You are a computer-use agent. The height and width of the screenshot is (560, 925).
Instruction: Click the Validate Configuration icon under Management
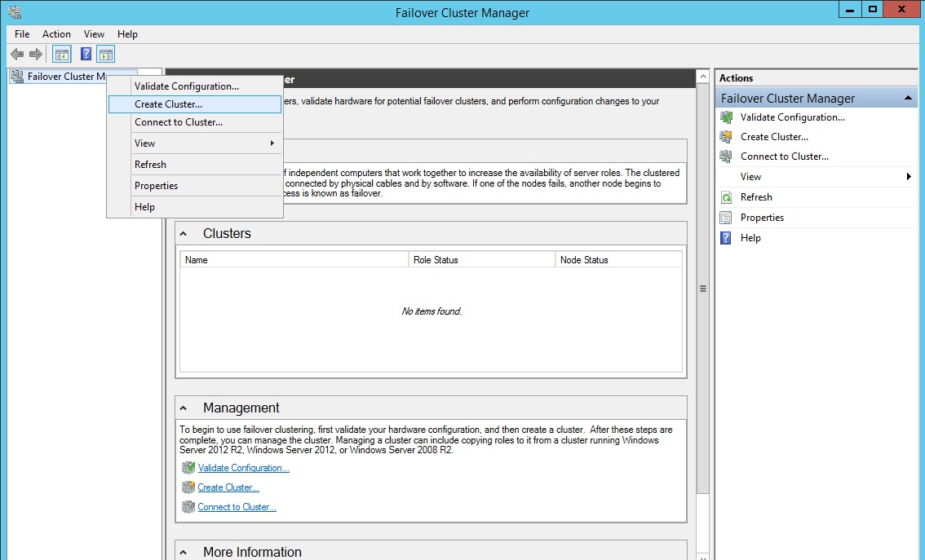(188, 468)
